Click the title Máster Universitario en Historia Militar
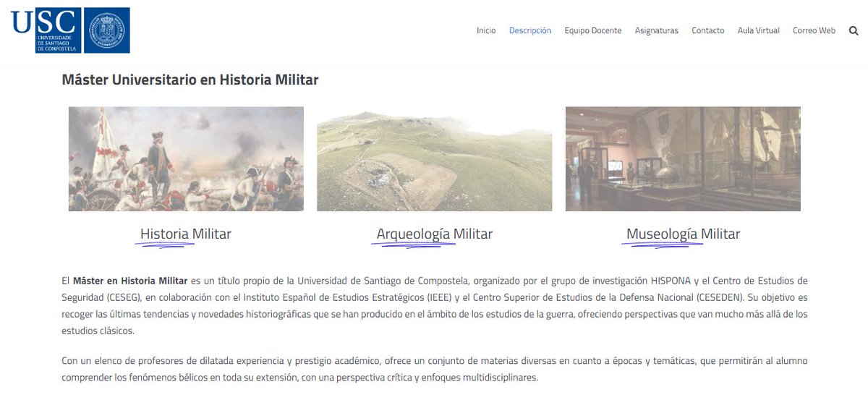This screenshot has width=868, height=408. point(190,80)
